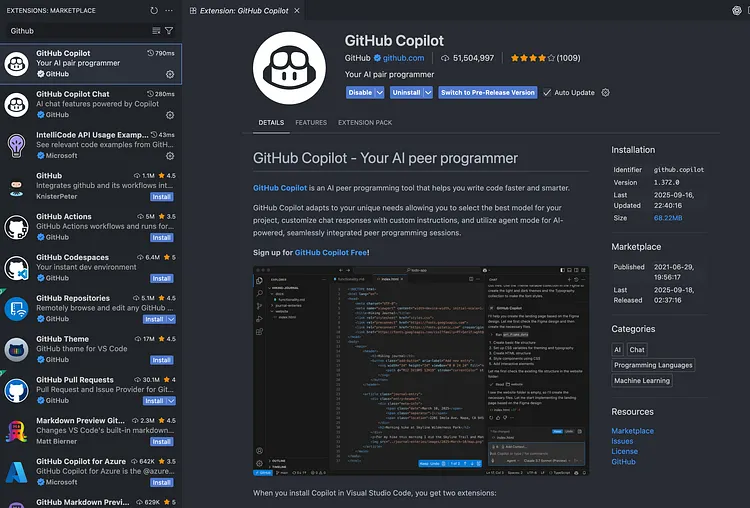Expand the Disable button dropdown arrow

pos(380,92)
